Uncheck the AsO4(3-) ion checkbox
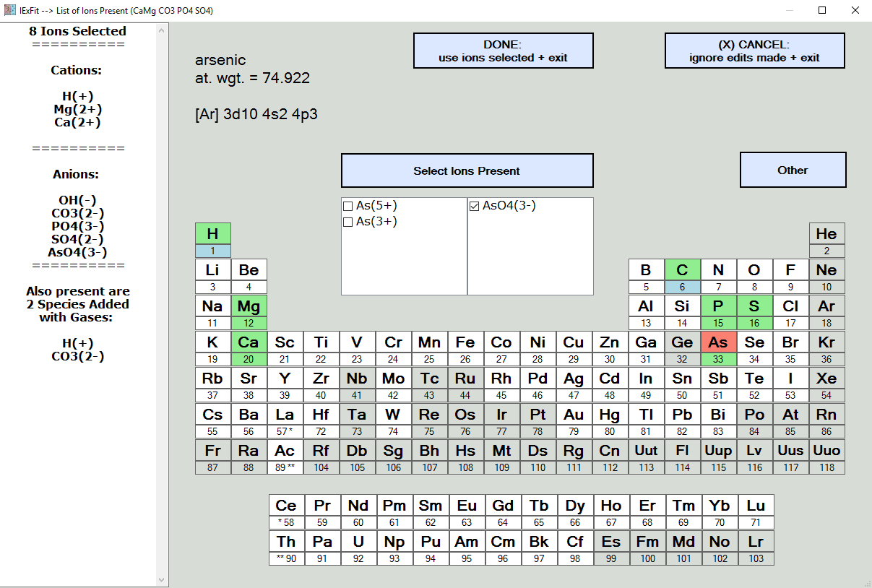Screen dimensions: 872x588 point(475,207)
